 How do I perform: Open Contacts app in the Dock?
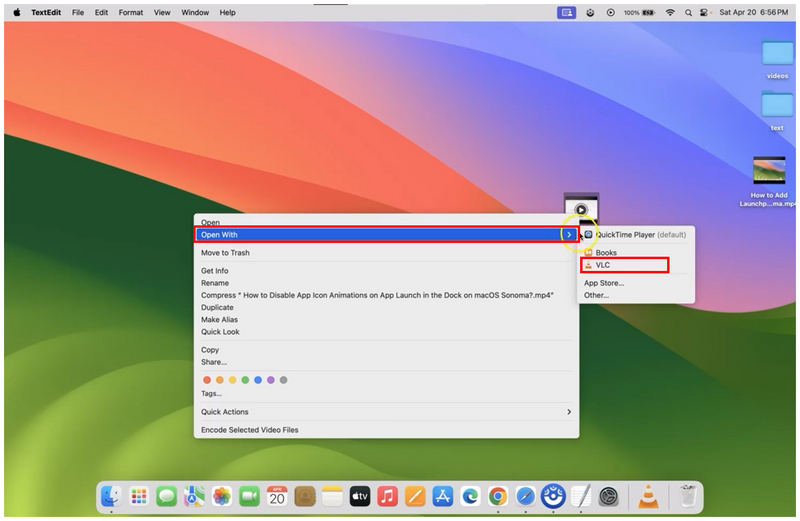305,496
